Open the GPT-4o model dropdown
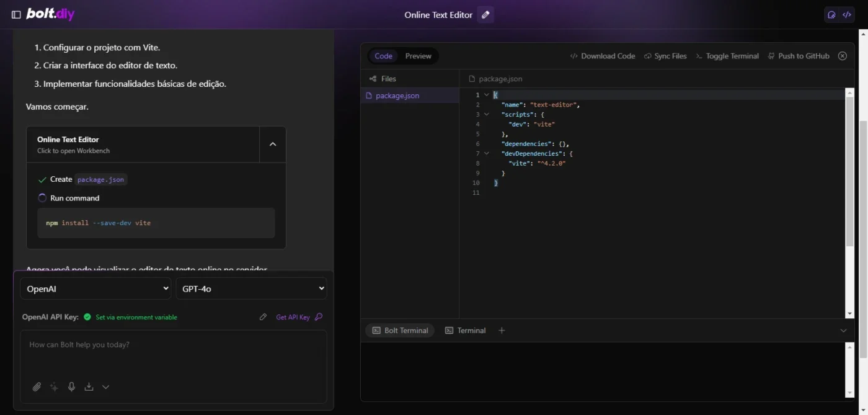868x415 pixels. pos(251,288)
